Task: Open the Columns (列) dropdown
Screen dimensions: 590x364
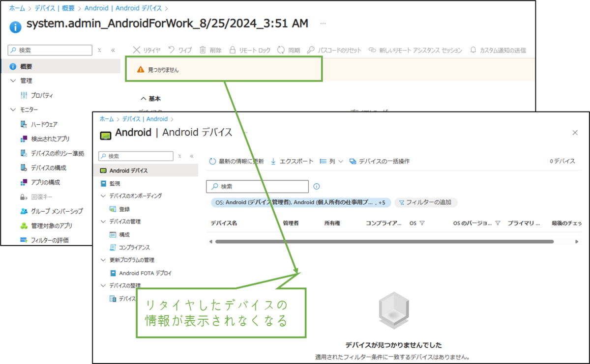Action: click(331, 161)
